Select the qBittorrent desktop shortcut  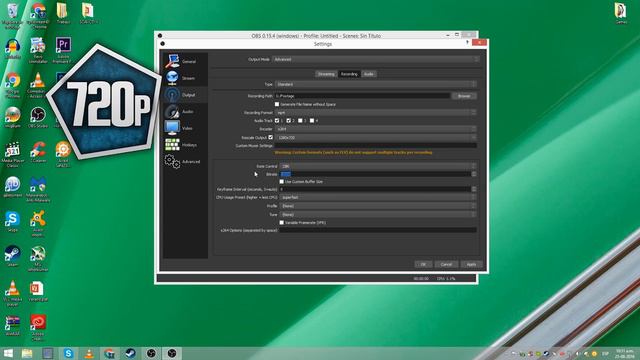(x=12, y=187)
